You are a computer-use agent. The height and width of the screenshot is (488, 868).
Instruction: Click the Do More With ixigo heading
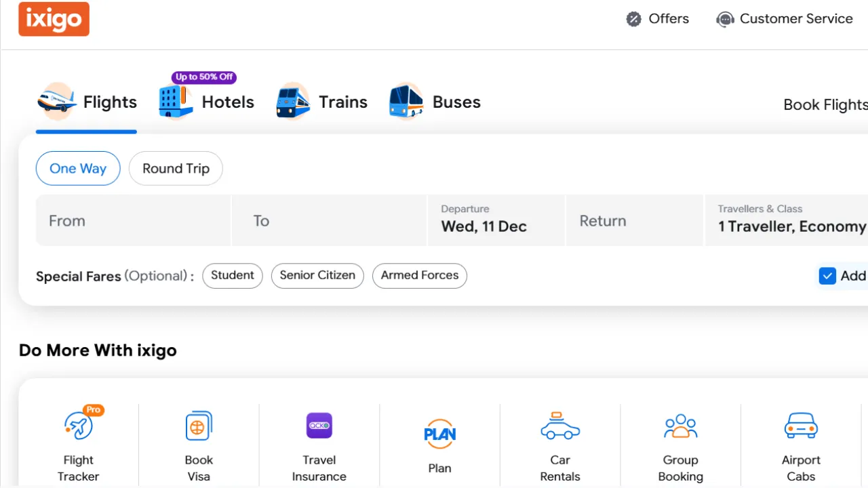(x=98, y=350)
